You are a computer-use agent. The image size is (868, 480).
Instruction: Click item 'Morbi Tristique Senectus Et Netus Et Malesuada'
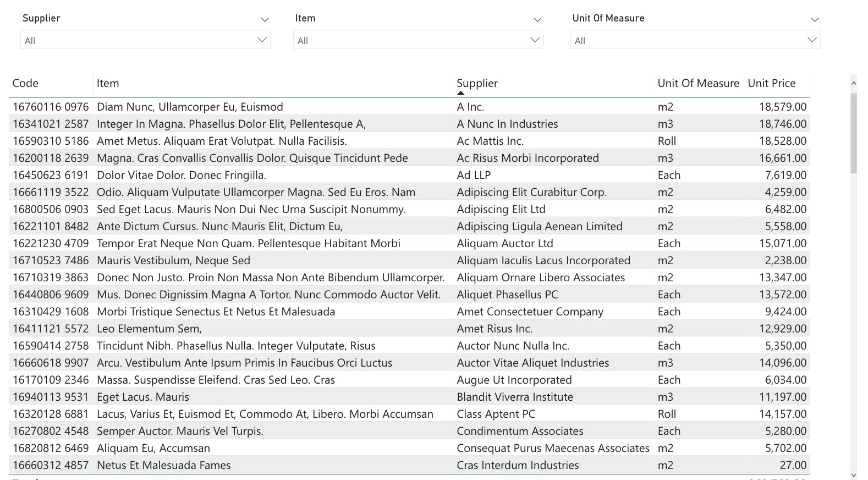216,312
